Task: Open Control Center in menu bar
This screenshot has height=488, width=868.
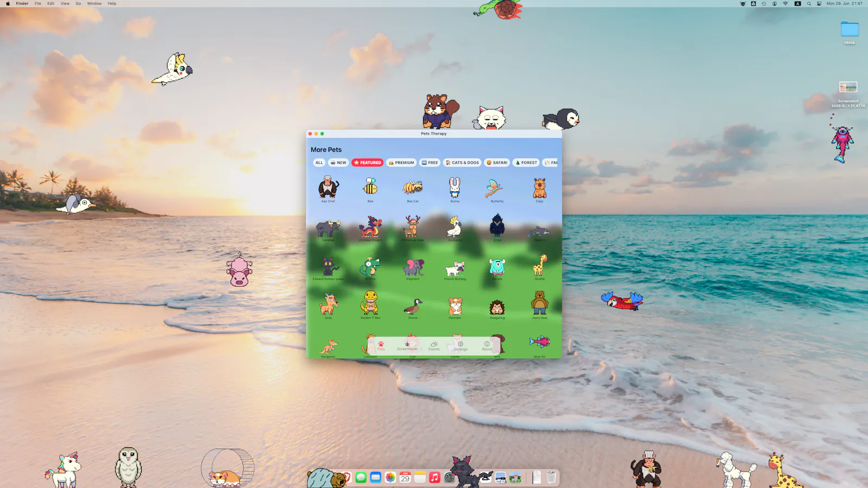Action: pos(819,3)
